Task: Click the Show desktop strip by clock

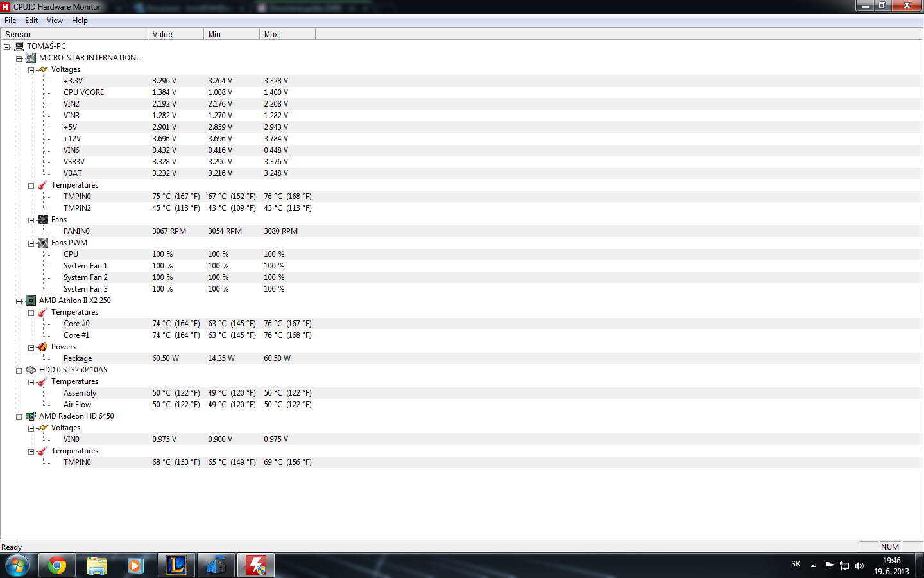Action: click(x=920, y=566)
